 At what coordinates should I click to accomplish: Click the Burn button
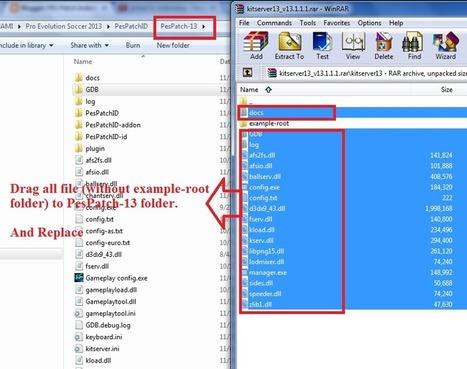click(133, 45)
